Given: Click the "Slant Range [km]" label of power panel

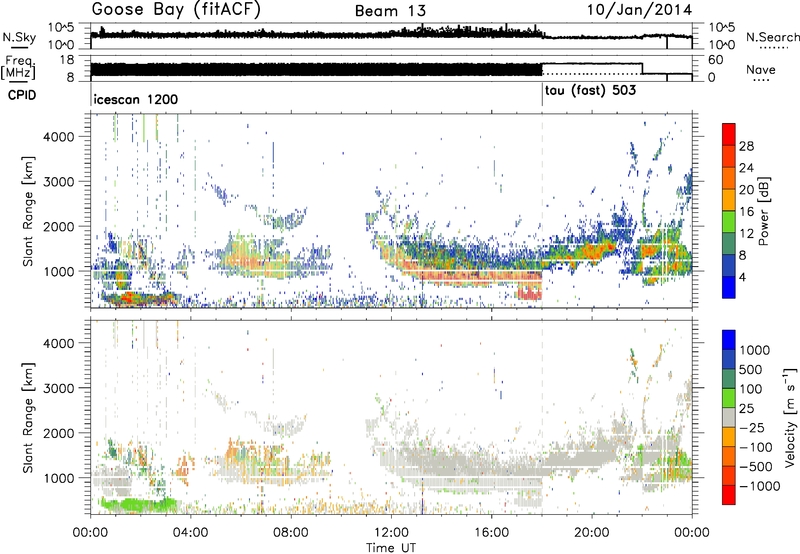Looking at the screenshot, I should click(28, 211).
